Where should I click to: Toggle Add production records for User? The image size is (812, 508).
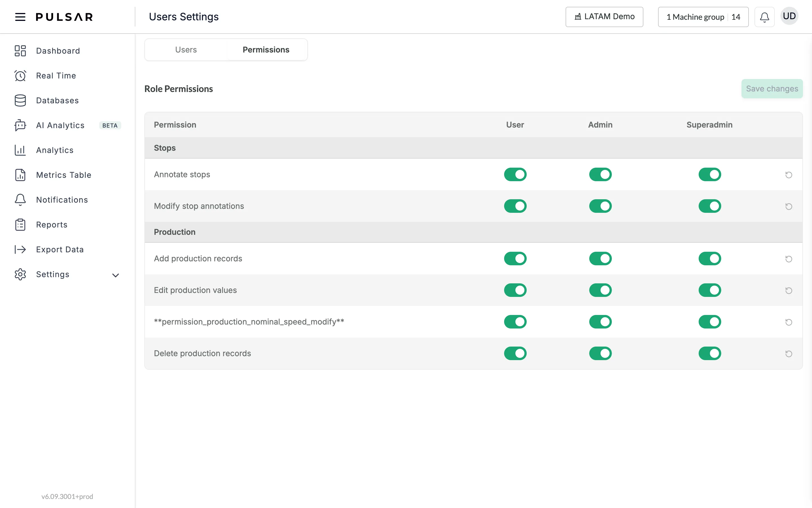click(x=515, y=258)
